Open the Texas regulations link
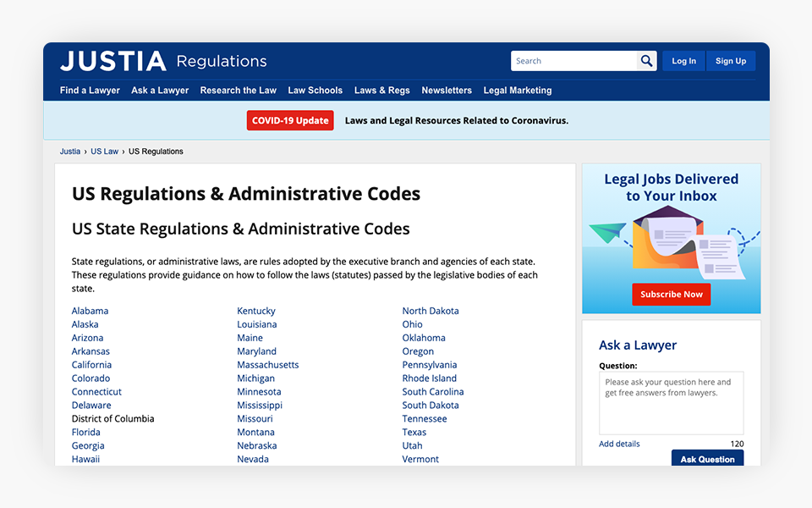812x508 pixels. (414, 432)
